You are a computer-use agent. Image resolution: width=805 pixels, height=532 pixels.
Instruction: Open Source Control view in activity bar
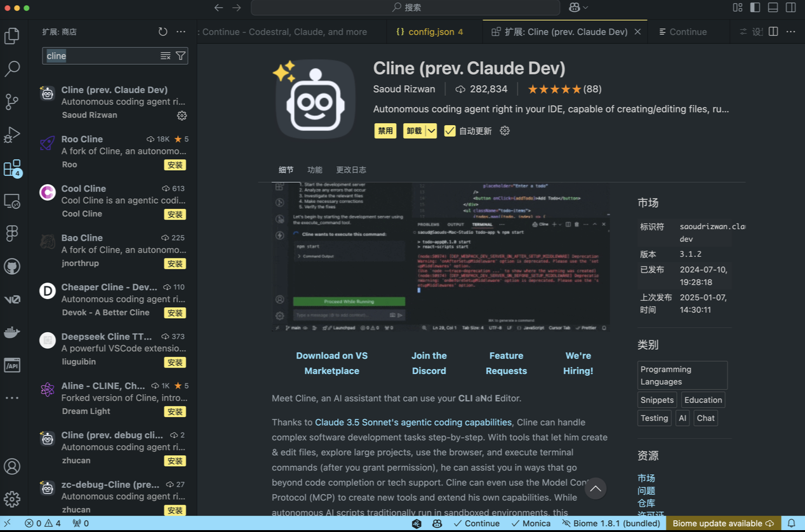click(12, 102)
